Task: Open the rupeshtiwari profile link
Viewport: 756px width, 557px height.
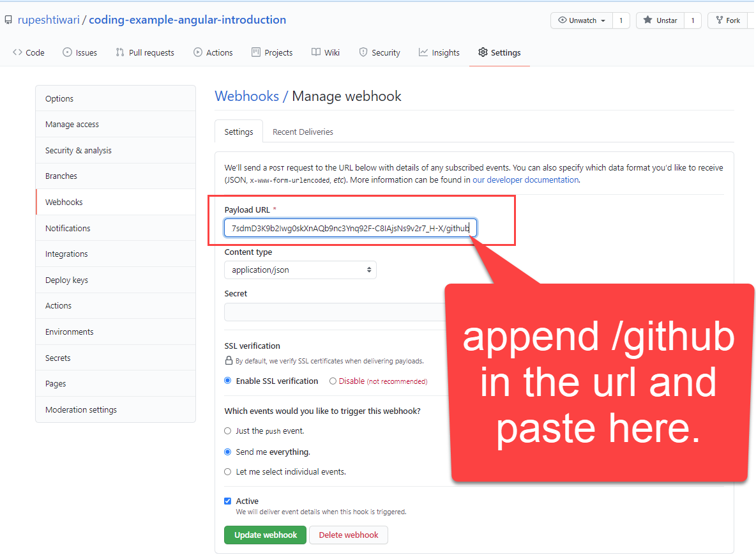Action: [x=49, y=20]
